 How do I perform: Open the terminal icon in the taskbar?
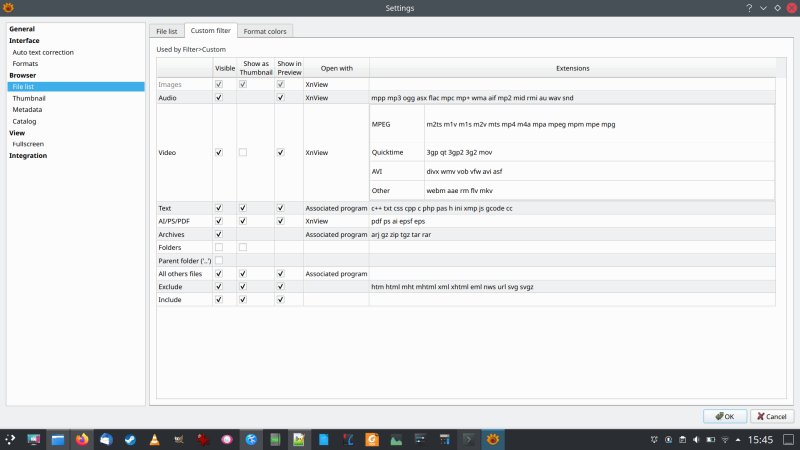(x=468, y=439)
